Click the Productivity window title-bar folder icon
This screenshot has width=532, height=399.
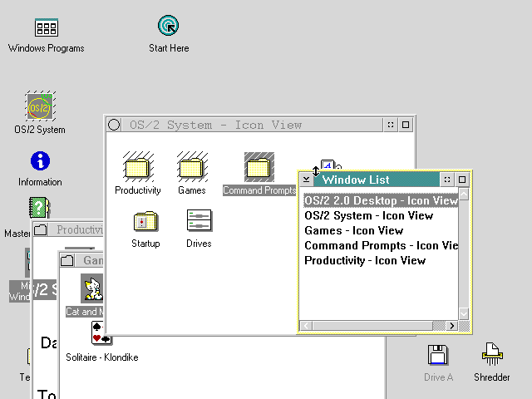click(x=41, y=229)
